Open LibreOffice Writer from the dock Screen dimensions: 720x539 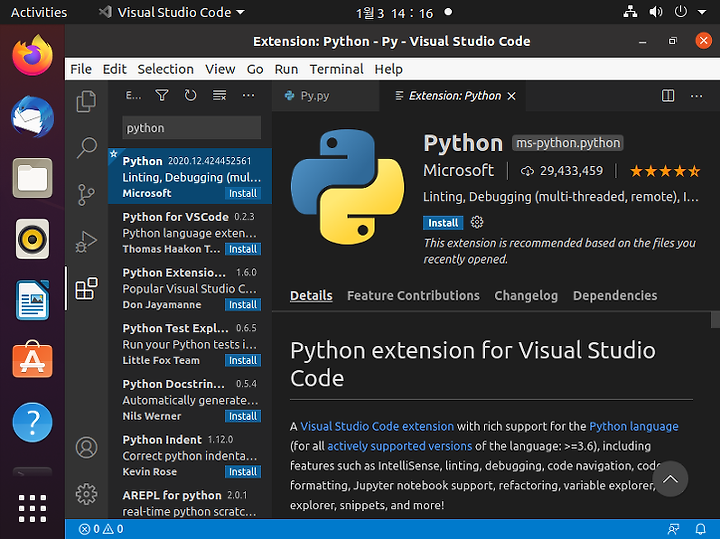click(x=32, y=300)
